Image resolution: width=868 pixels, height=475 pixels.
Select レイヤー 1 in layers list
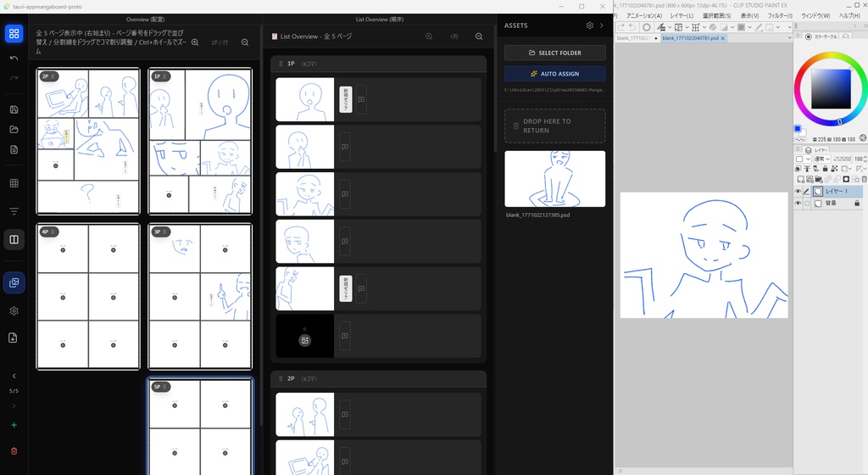pyautogui.click(x=837, y=192)
